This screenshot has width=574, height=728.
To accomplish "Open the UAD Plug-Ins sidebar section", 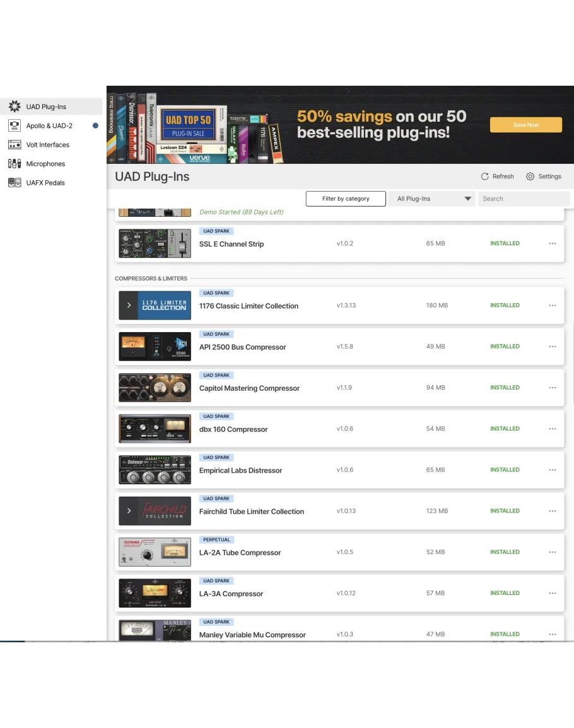I will (51, 107).
